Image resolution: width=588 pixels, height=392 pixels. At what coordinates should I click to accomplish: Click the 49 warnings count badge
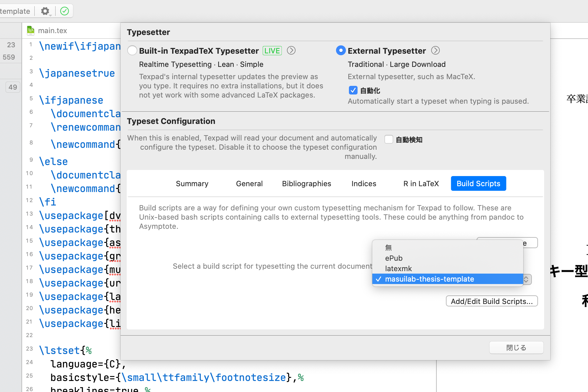(x=13, y=87)
